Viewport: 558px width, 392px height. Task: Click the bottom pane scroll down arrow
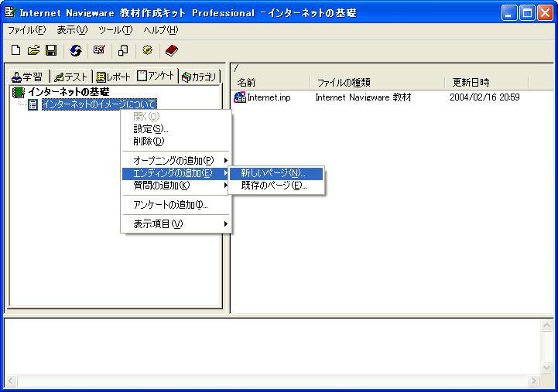[x=546, y=367]
